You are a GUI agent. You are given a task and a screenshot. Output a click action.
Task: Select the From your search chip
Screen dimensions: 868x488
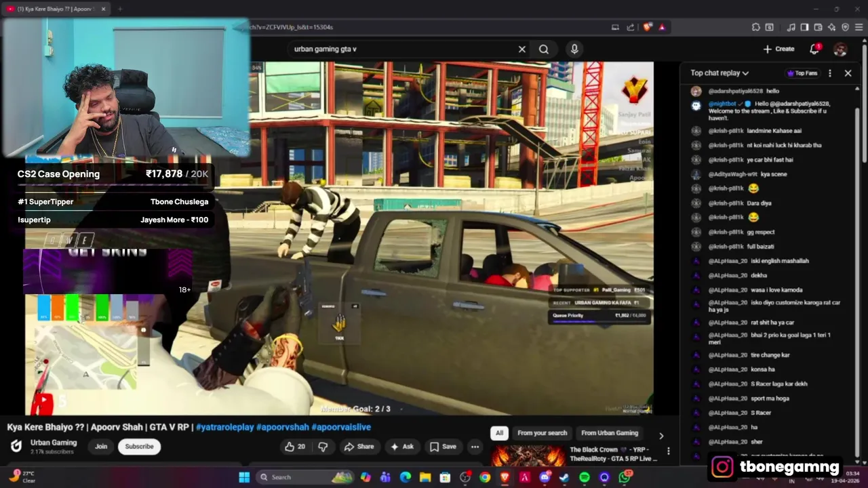click(542, 433)
